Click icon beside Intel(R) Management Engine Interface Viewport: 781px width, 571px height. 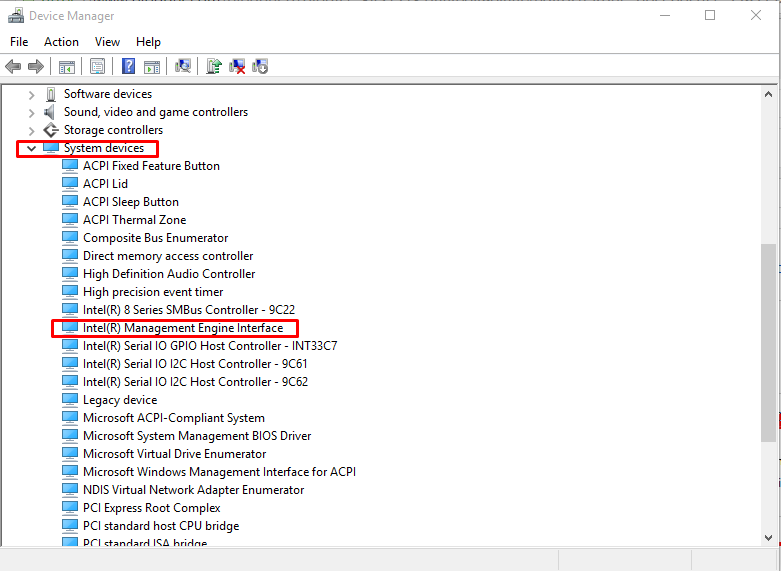tap(70, 328)
